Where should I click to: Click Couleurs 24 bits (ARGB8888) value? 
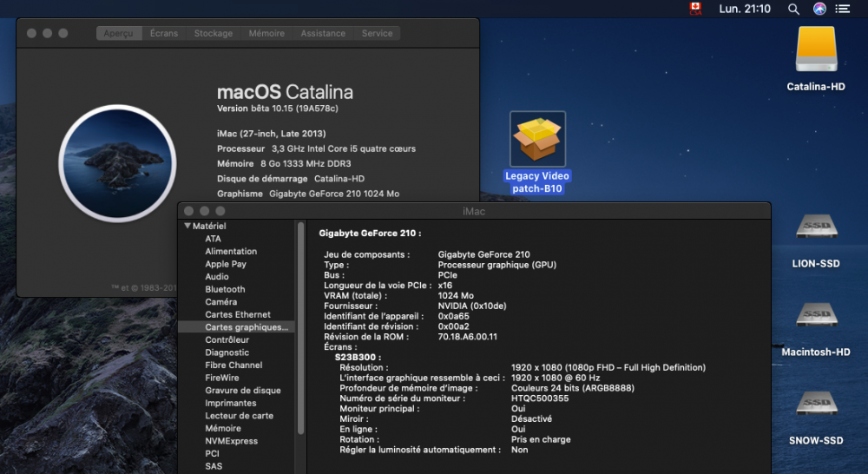click(572, 388)
